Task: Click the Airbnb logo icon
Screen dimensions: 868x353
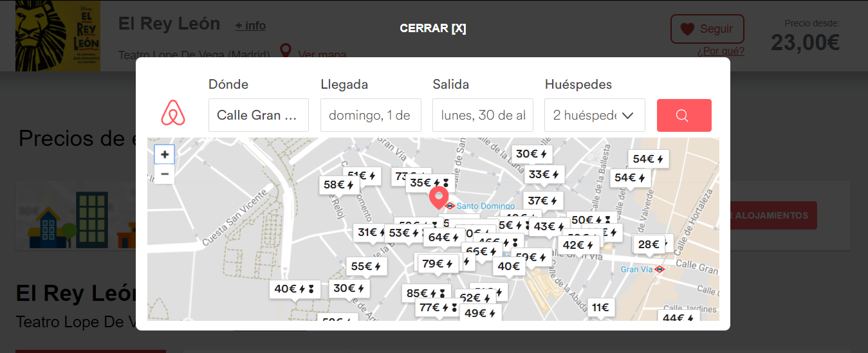Action: (x=172, y=114)
